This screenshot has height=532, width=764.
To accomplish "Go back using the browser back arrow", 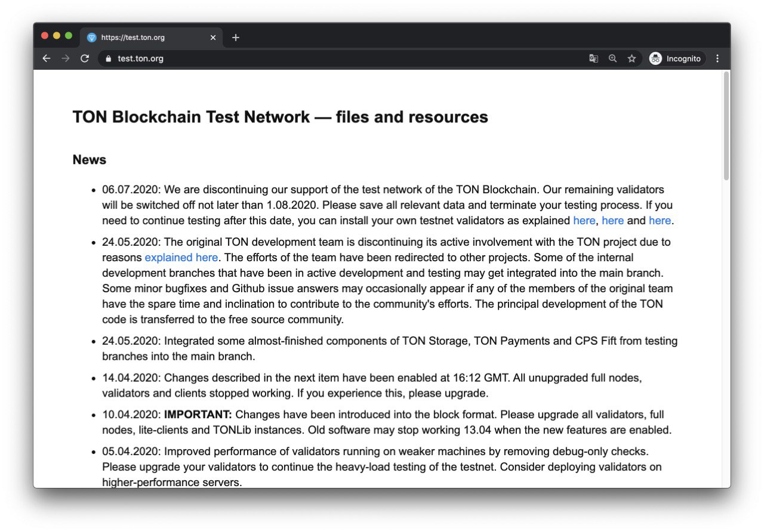I will 47,58.
